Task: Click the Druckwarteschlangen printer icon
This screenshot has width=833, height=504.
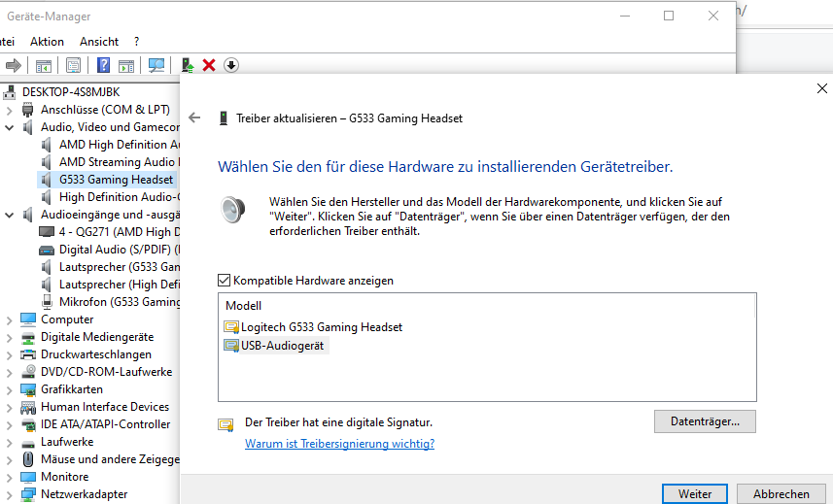Action: coord(27,354)
